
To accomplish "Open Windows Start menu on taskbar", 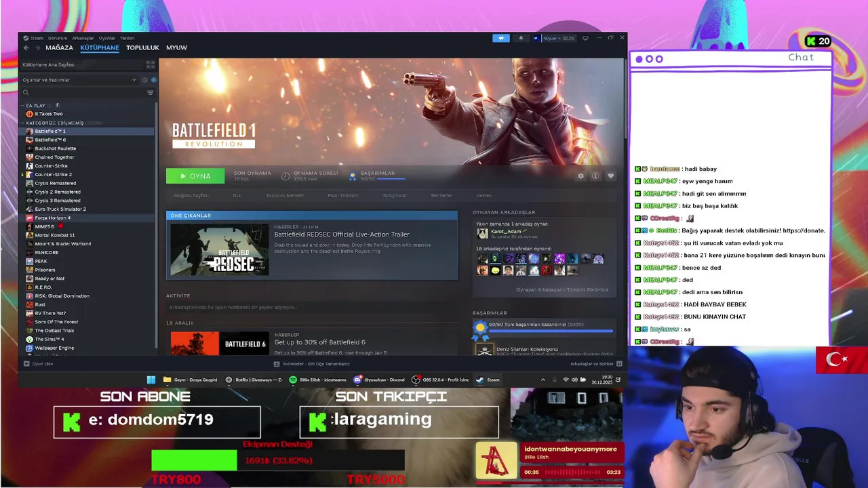I will [x=151, y=380].
